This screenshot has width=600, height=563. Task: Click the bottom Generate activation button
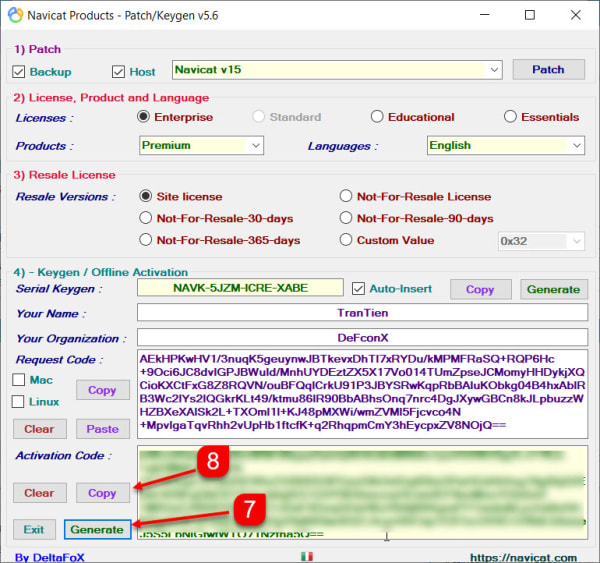pos(98,530)
